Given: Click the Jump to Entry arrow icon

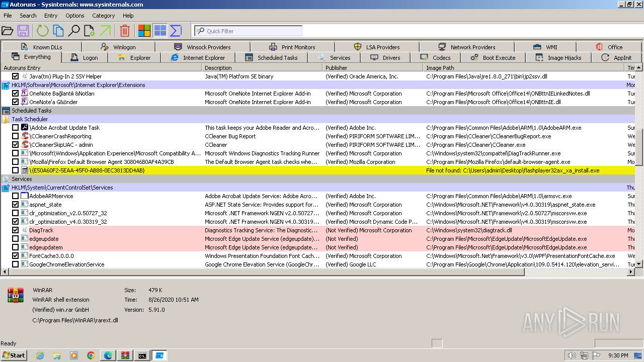Looking at the screenshot, I should tap(105, 31).
